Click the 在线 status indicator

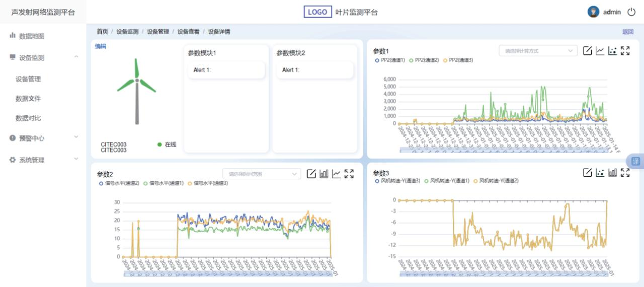167,145
